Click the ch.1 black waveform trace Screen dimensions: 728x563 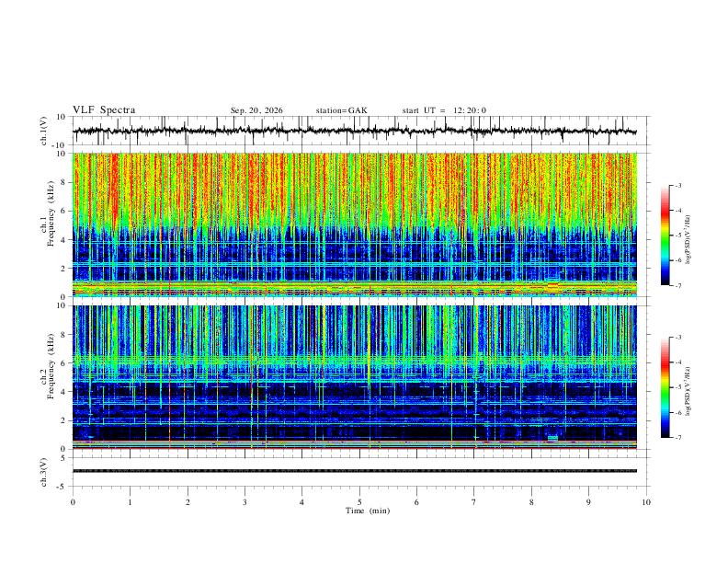coord(355,131)
